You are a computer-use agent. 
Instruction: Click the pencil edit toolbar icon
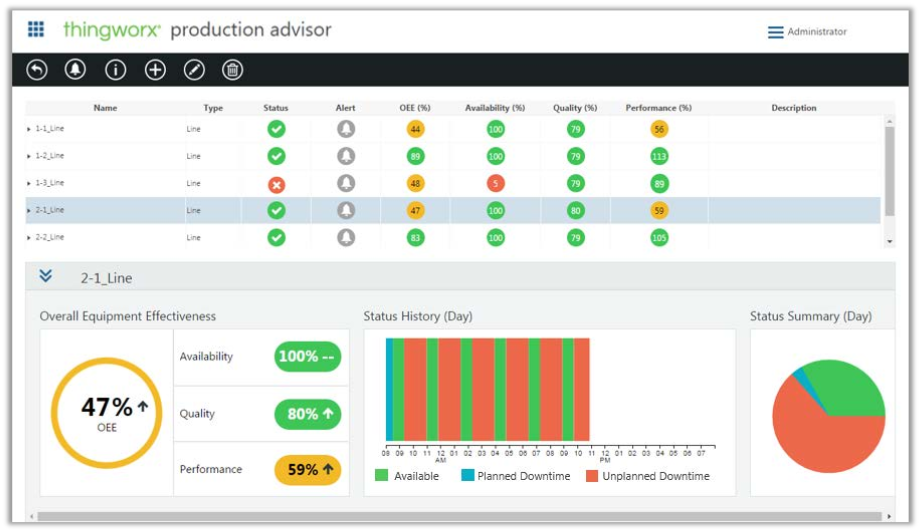(x=194, y=70)
